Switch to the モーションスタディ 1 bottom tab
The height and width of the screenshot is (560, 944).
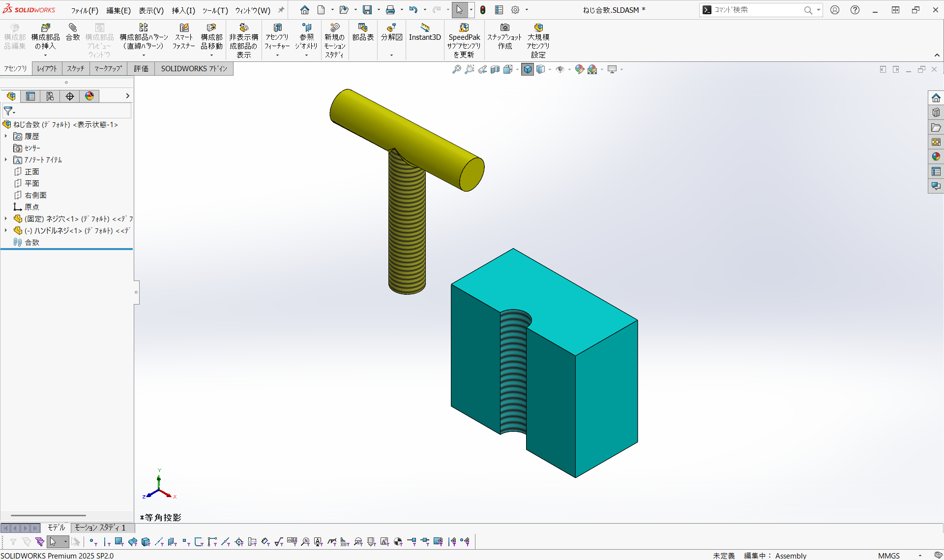[x=100, y=528]
